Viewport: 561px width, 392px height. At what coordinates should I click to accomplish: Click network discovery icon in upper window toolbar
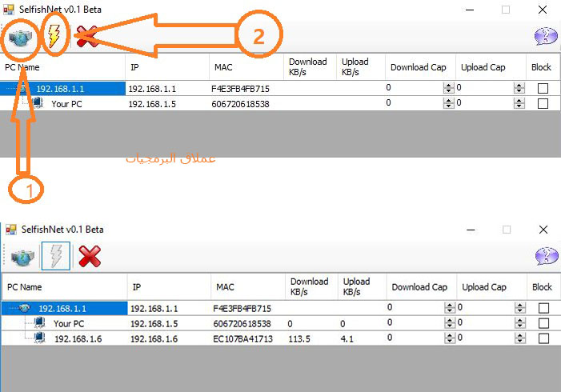pyautogui.click(x=20, y=38)
